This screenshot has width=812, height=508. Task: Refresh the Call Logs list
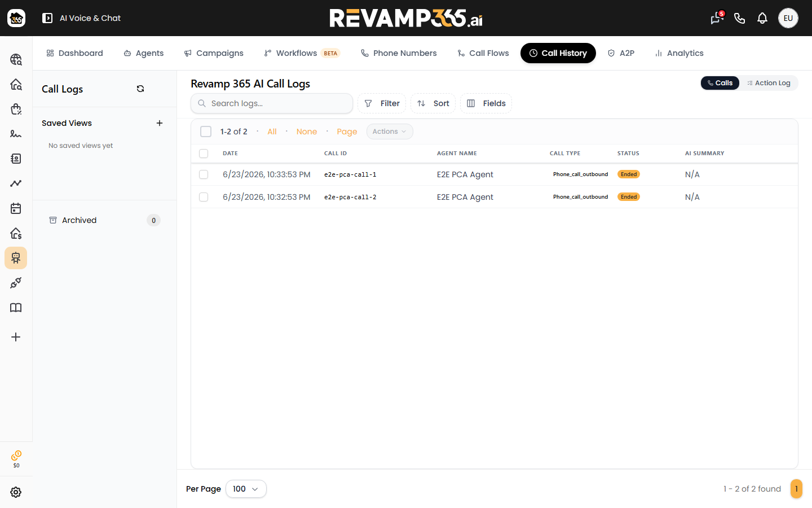(140, 89)
